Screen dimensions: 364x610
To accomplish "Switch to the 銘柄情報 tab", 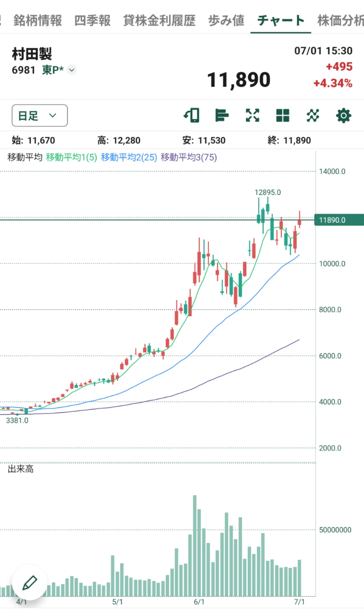I will (38, 20).
